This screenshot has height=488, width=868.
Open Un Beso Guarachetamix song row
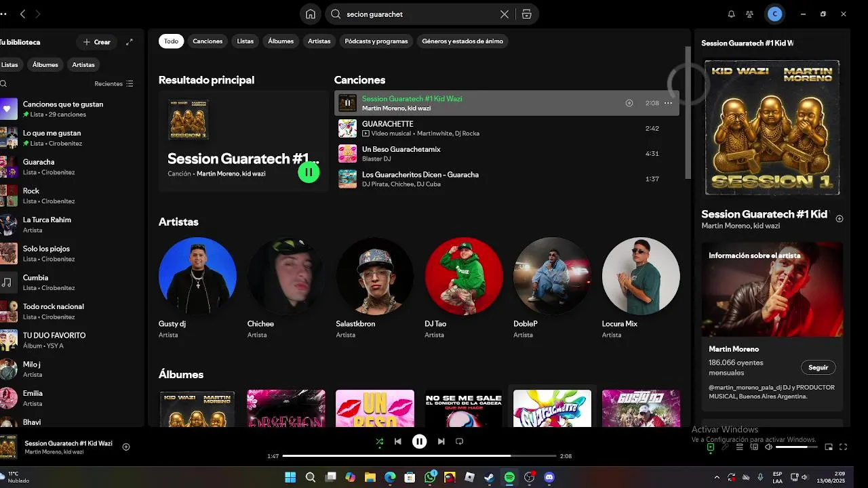point(507,154)
